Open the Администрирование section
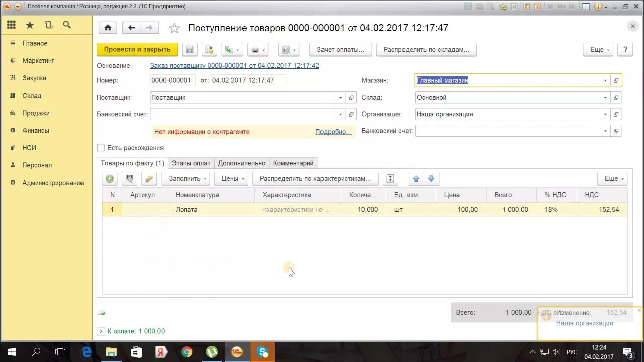The width and height of the screenshot is (644, 362). click(53, 183)
